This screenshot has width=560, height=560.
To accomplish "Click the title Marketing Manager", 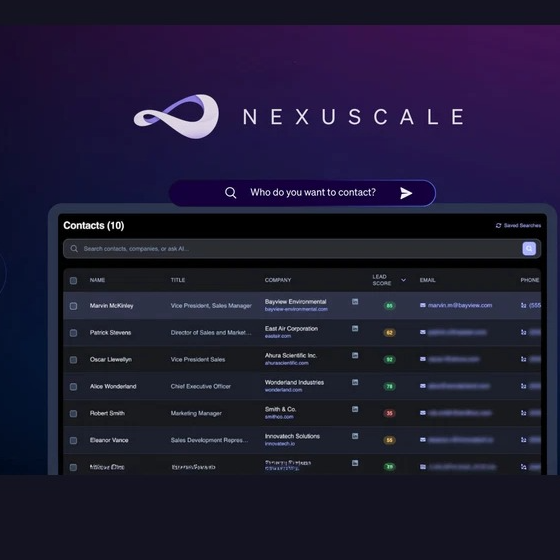I will 196,413.
